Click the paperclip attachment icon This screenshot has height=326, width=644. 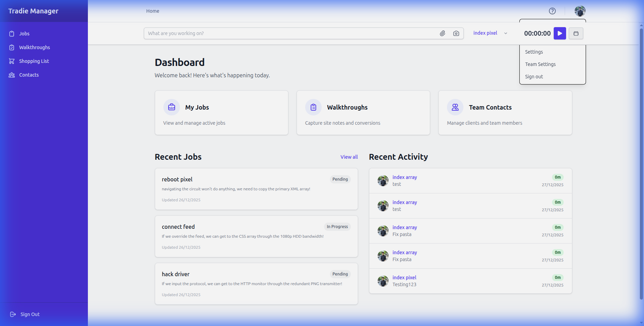click(x=442, y=33)
